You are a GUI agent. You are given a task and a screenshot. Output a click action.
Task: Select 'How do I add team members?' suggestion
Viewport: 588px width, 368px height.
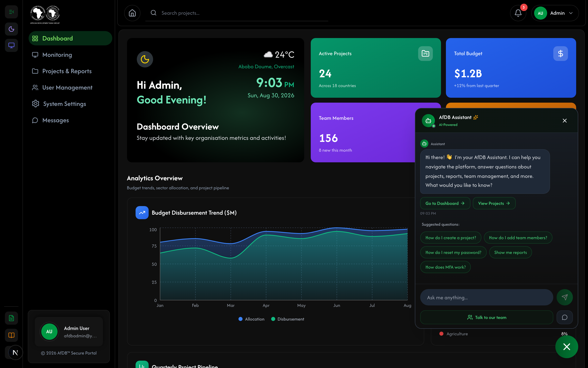518,238
